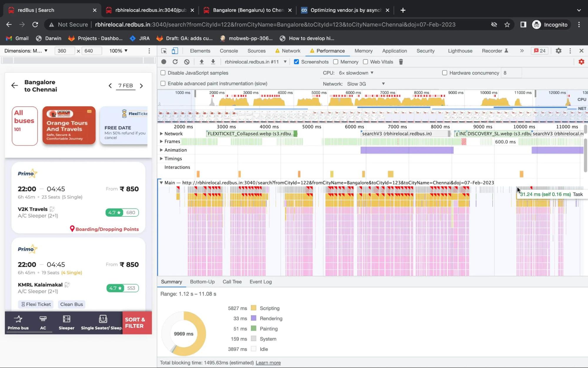The height and width of the screenshot is (368, 588).
Task: Click the record/stop profiling button
Action: point(164,62)
